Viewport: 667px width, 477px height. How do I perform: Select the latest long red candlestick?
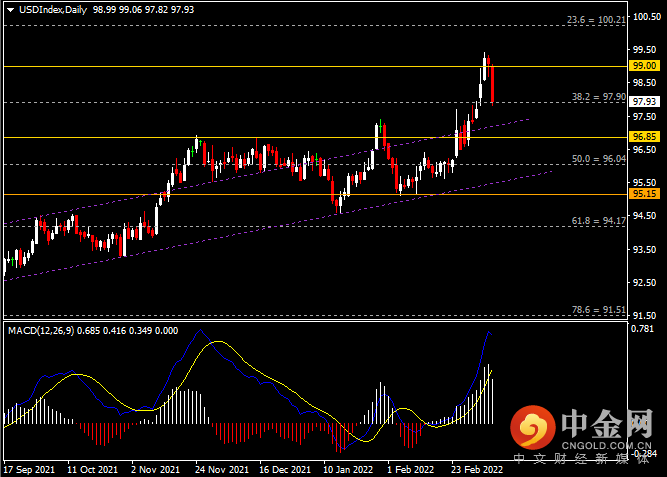pos(493,84)
